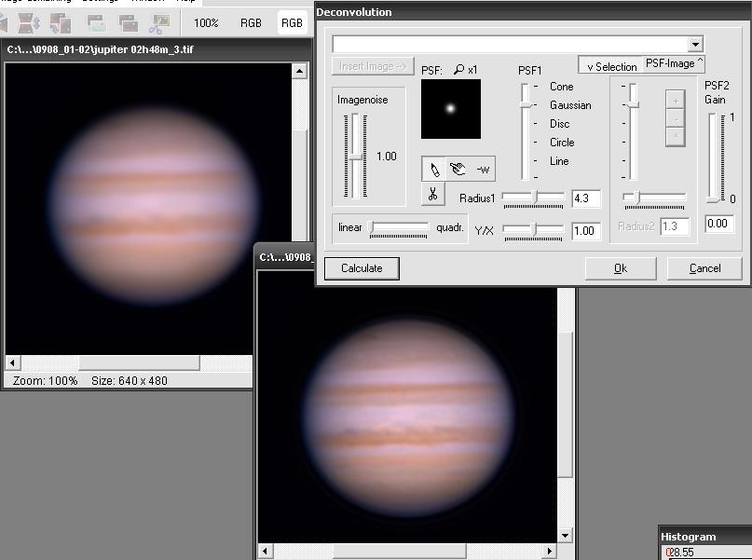Click the sharpened Jupiter image in lower window
The image size is (752, 560).
pyautogui.click(x=409, y=418)
